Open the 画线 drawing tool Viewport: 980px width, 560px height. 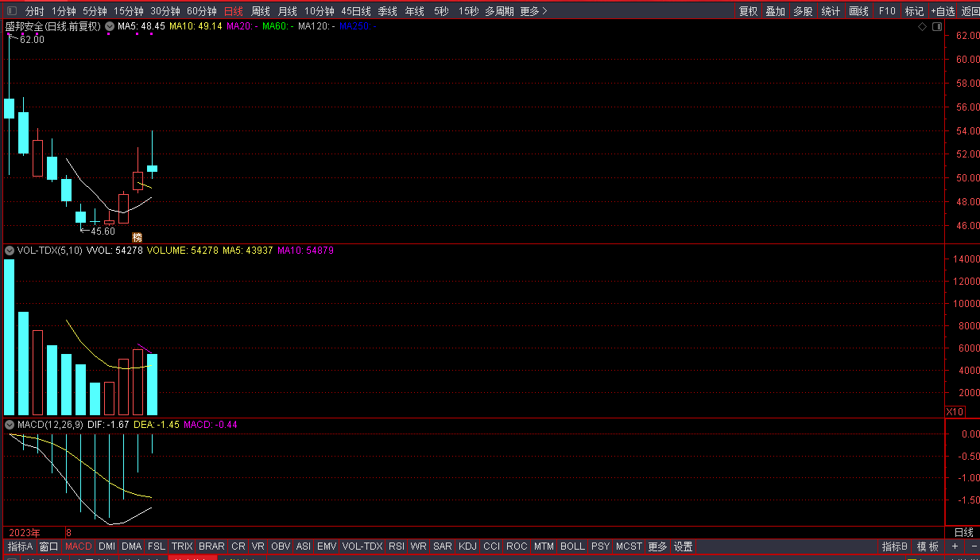click(x=858, y=11)
